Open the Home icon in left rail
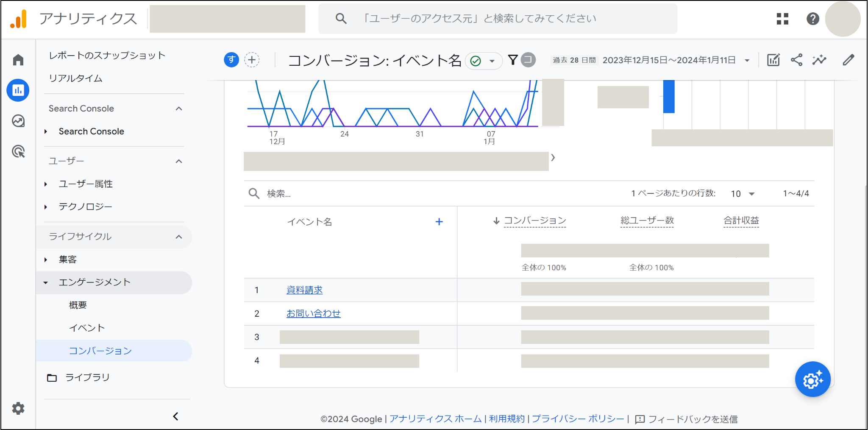This screenshot has width=868, height=430. click(18, 60)
